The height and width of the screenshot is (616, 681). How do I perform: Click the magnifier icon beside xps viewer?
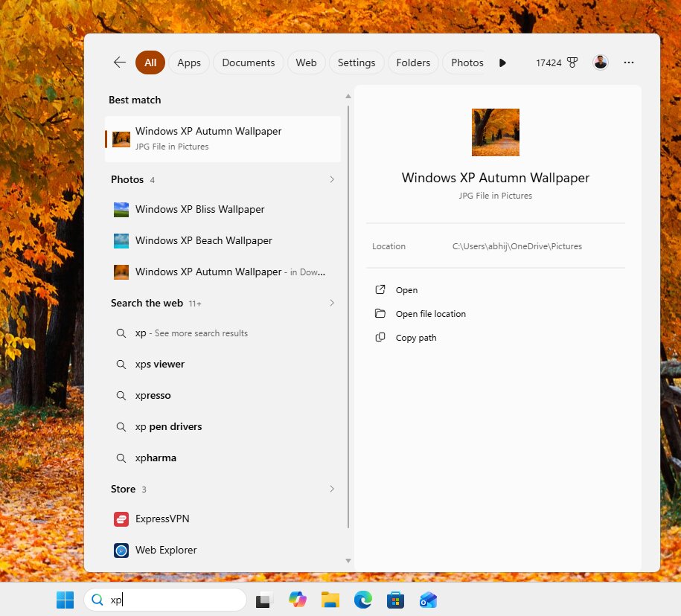click(121, 365)
